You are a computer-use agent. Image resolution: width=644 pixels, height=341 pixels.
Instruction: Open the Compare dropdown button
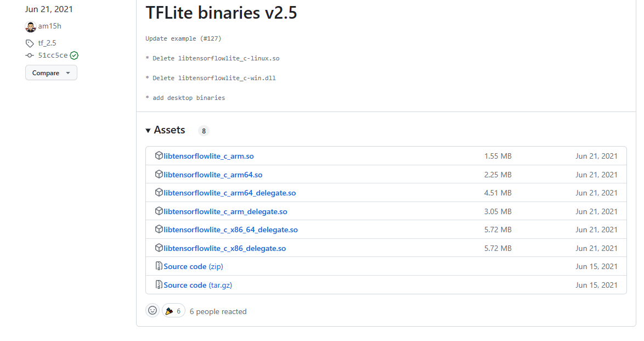52,73
